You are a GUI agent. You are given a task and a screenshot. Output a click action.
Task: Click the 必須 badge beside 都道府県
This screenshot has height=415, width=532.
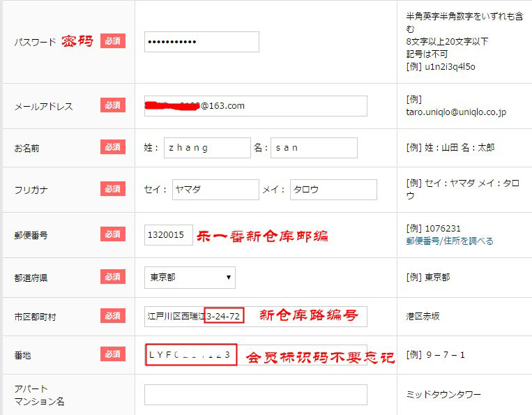[113, 277]
